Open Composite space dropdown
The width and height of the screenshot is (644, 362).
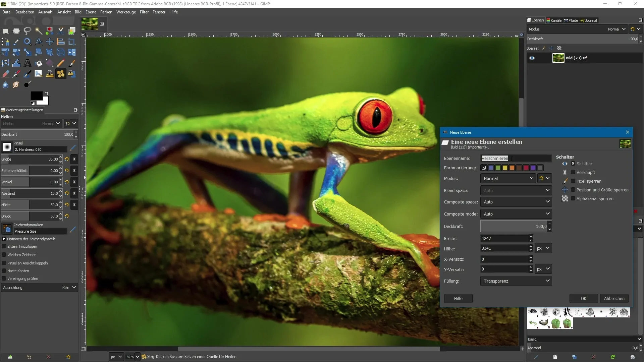(x=516, y=202)
